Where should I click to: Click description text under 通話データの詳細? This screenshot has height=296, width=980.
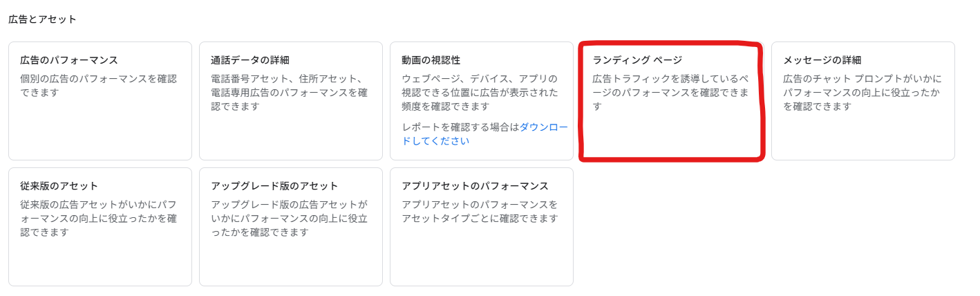[x=289, y=92]
